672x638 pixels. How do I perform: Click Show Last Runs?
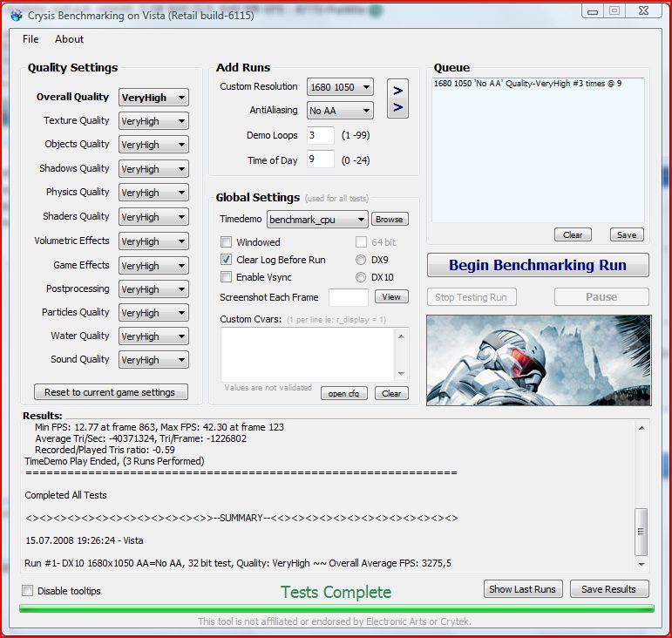(522, 589)
